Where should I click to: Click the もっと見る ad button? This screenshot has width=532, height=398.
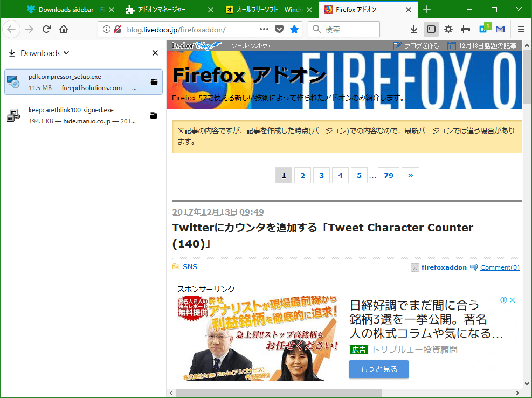coord(378,369)
